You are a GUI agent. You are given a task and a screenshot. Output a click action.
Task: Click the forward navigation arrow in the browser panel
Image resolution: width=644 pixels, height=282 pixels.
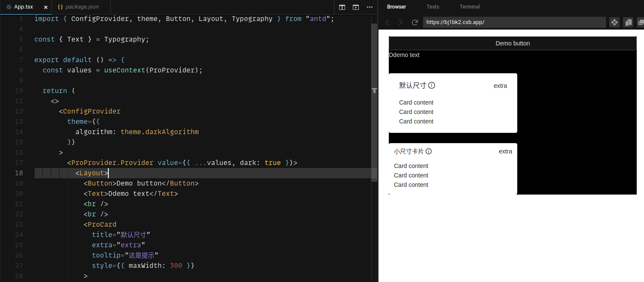(x=401, y=22)
